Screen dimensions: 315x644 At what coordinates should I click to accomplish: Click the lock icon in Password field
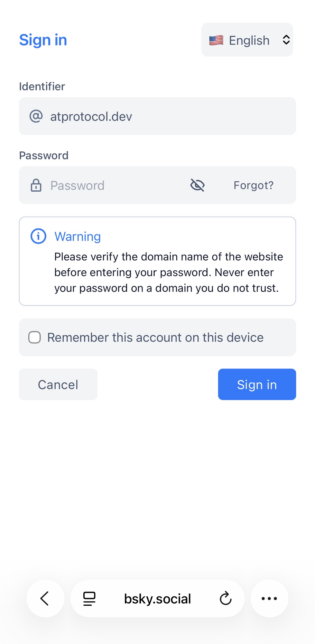(36, 185)
